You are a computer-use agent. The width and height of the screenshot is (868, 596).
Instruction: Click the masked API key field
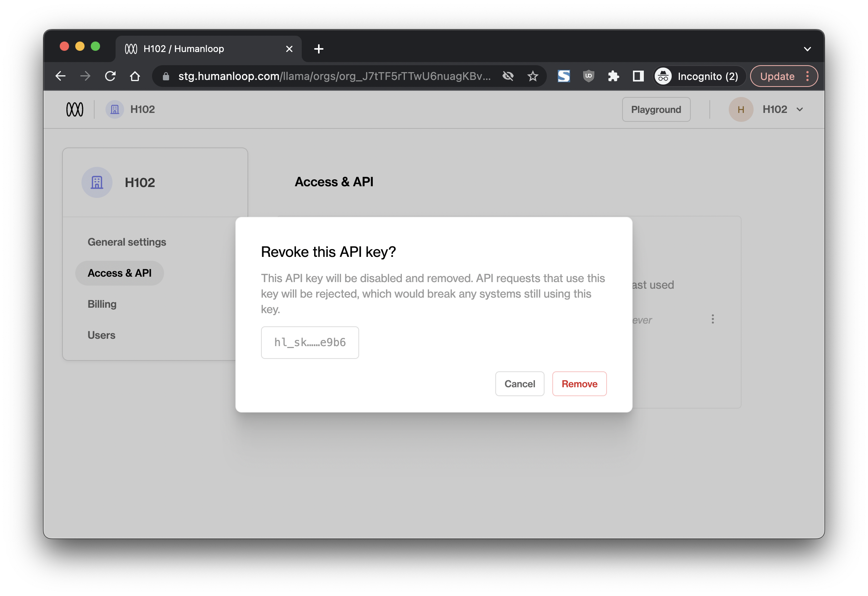[310, 342]
